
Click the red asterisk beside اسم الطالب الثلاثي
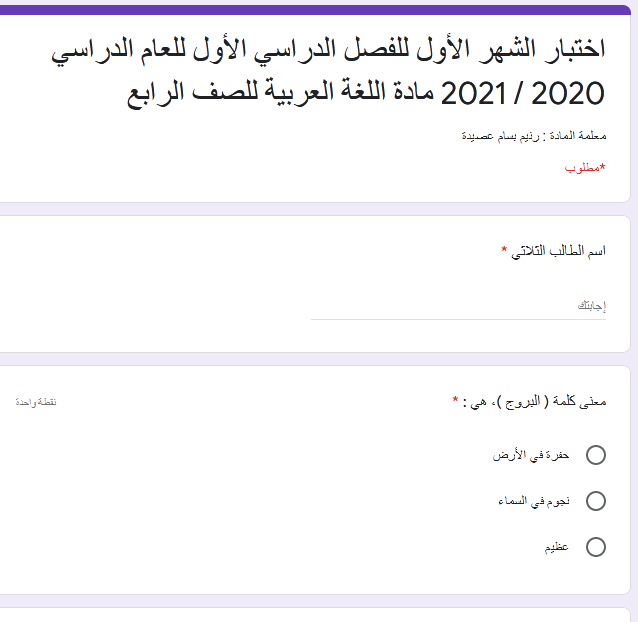pyautogui.click(x=505, y=251)
